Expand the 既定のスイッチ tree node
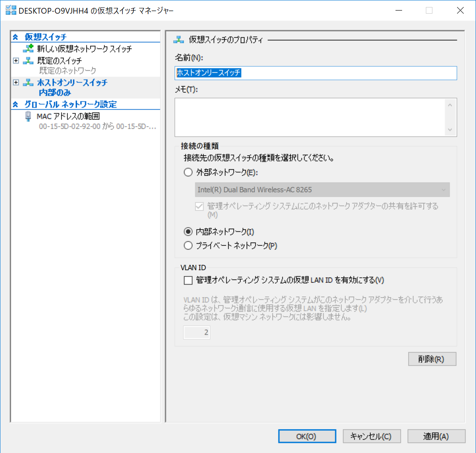 click(16, 61)
